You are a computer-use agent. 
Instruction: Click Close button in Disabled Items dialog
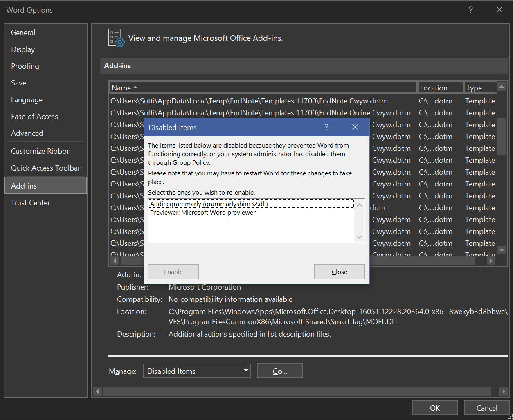click(x=340, y=272)
